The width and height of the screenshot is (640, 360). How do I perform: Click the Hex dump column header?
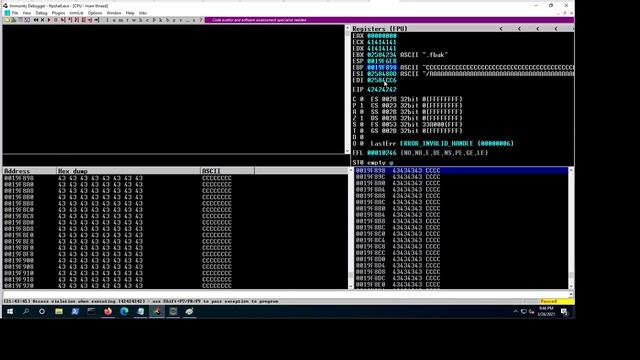click(x=128, y=171)
